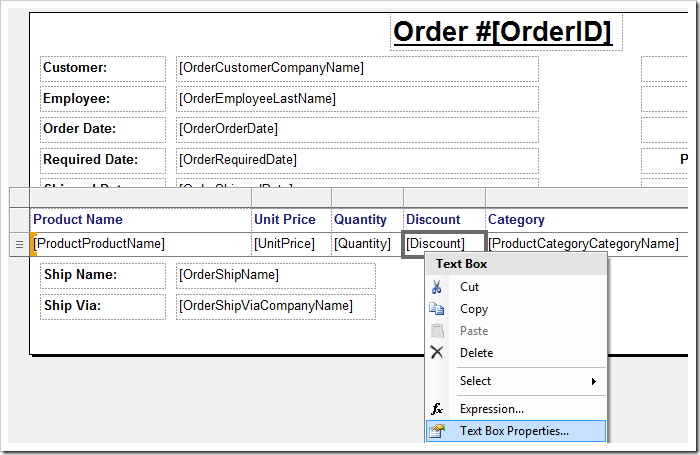
Task: Select the [ProductCategoryCategoryName] cell
Action: [x=587, y=244]
